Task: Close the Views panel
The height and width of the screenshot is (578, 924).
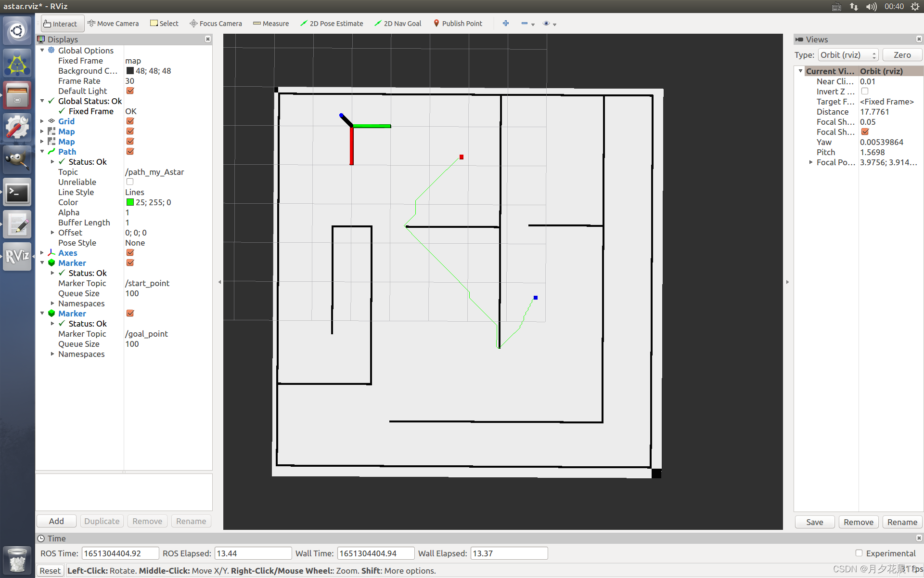Action: click(x=919, y=39)
